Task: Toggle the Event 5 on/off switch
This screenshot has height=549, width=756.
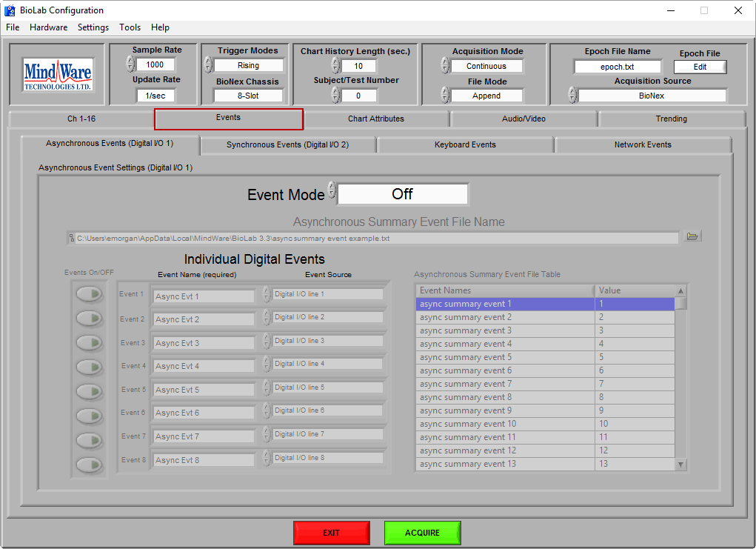Action: click(x=90, y=391)
